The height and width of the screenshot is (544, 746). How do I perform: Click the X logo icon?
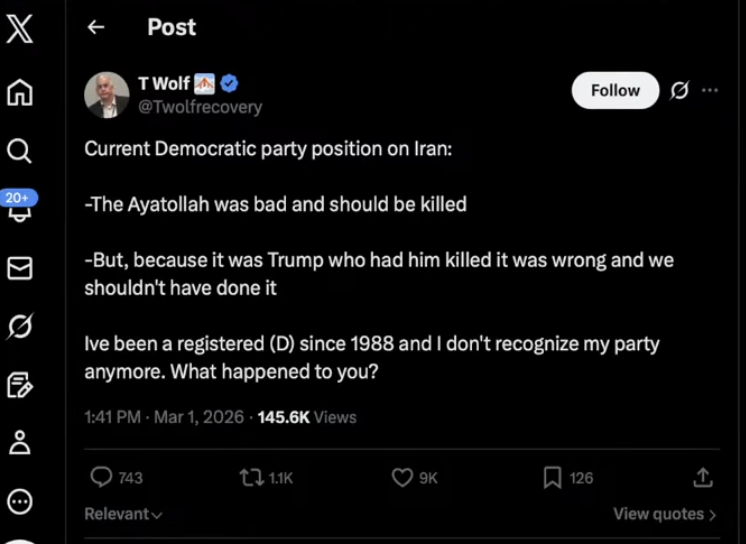[x=20, y=27]
